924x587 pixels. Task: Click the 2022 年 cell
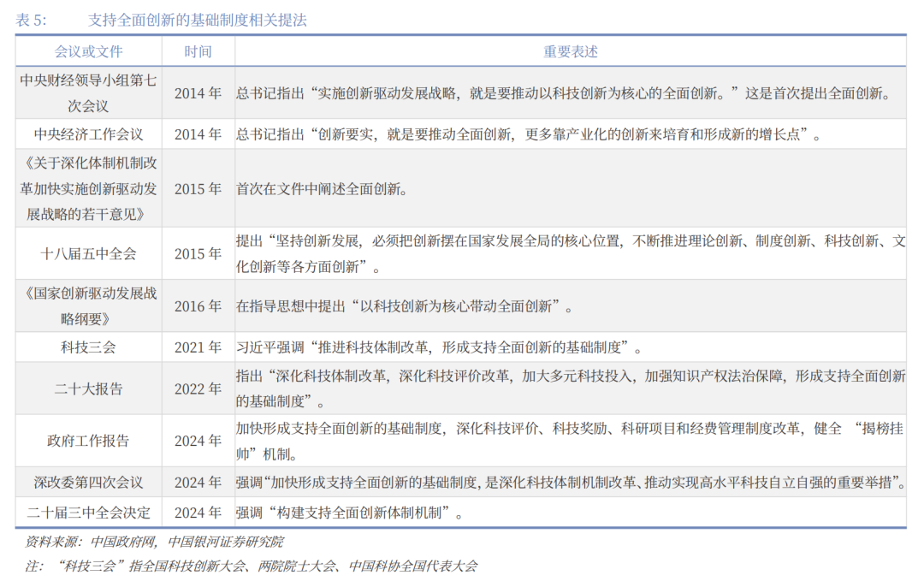[198, 389]
